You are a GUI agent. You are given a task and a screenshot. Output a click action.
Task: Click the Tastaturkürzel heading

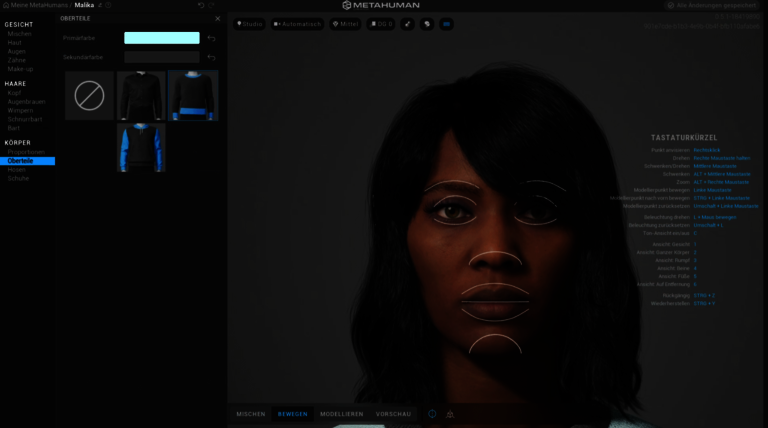[684, 138]
